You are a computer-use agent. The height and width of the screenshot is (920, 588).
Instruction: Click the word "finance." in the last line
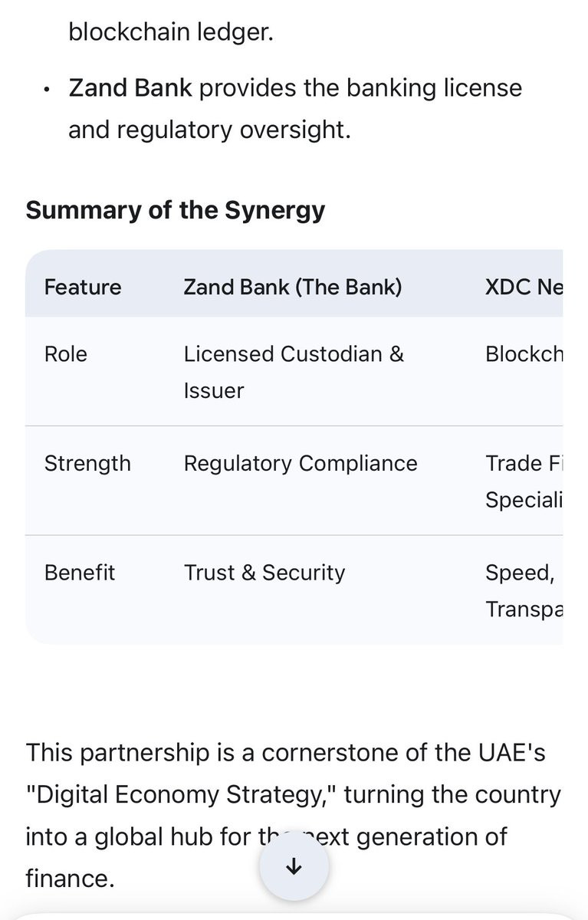[x=70, y=878]
